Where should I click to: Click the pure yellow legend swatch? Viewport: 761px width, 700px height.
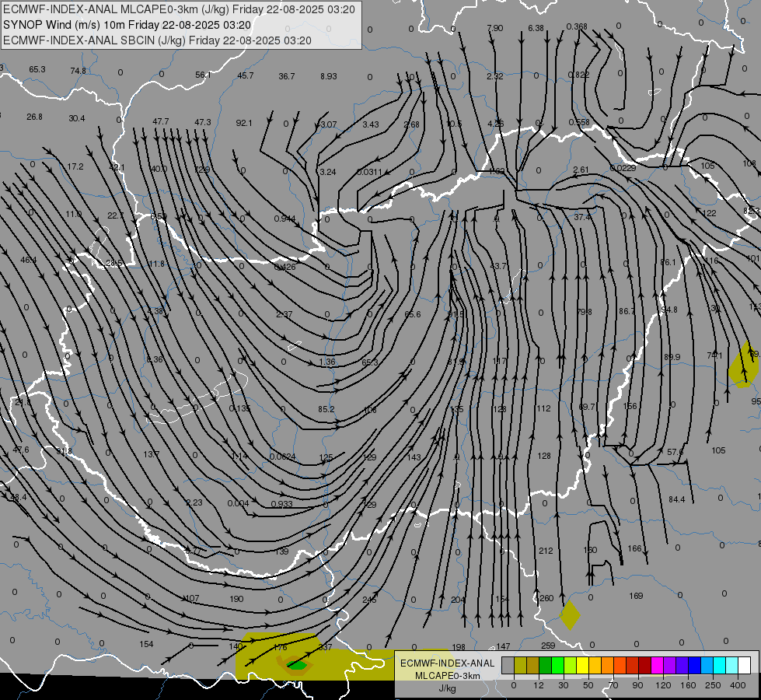click(582, 666)
